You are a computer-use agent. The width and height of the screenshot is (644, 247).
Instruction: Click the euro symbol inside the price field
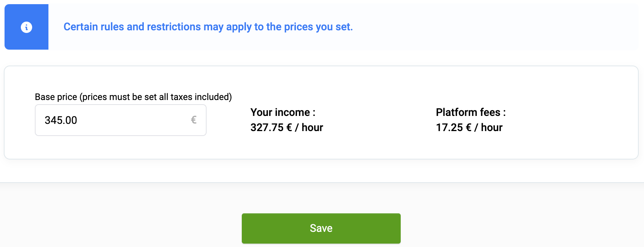pyautogui.click(x=194, y=120)
